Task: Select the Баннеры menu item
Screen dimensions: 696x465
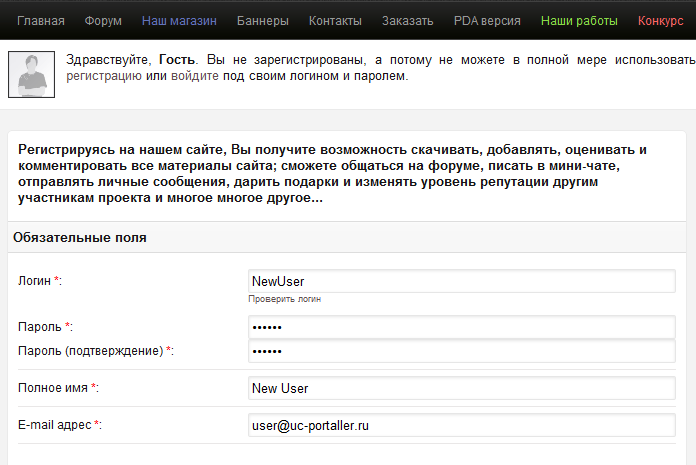Action: pos(263,21)
